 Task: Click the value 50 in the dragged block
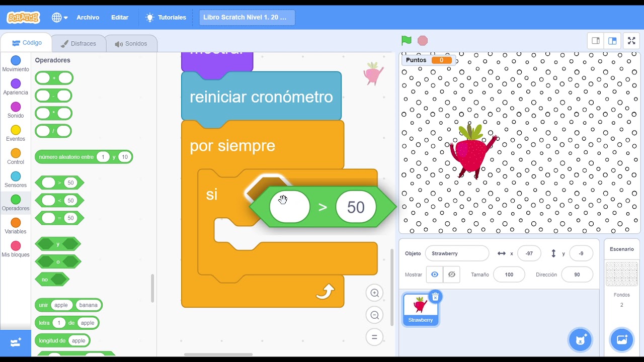click(356, 207)
